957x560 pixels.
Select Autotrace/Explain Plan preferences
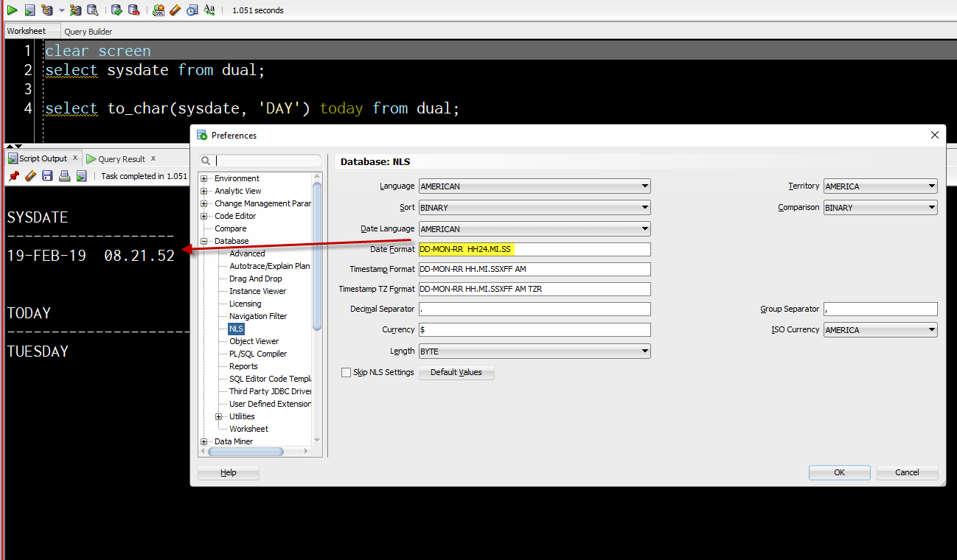tap(269, 266)
